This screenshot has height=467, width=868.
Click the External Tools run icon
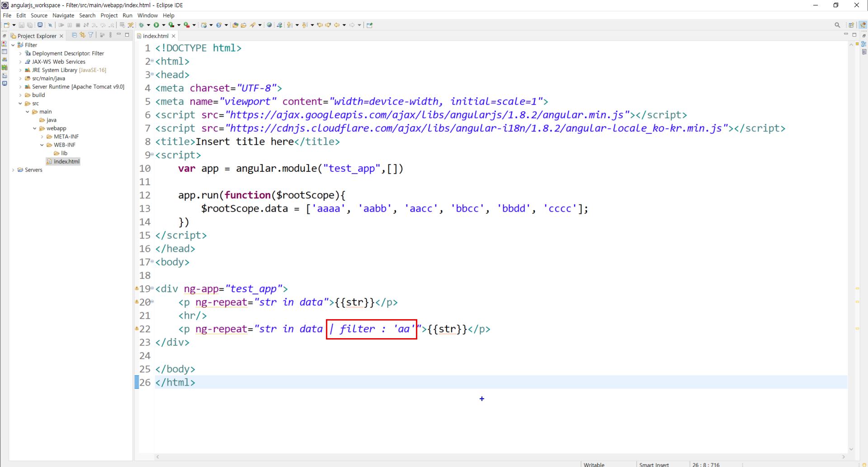(x=186, y=25)
